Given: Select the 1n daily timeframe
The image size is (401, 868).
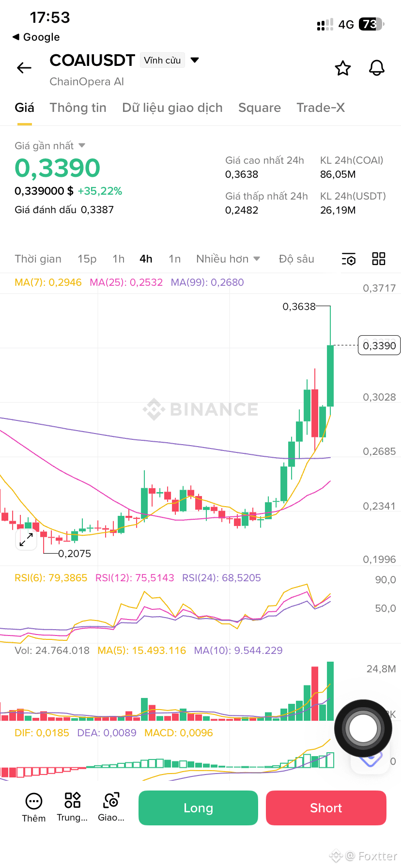Looking at the screenshot, I should pos(174,259).
